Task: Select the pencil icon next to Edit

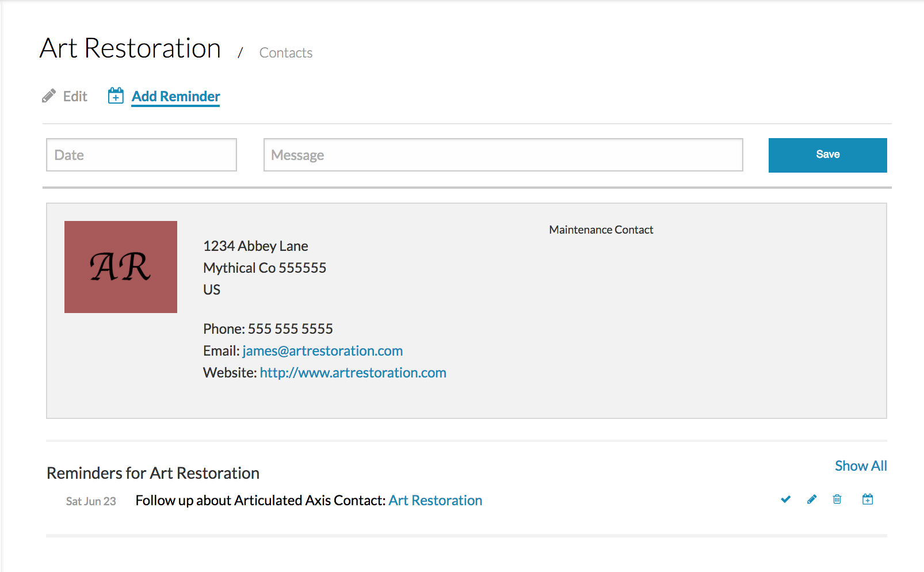Action: pos(49,96)
